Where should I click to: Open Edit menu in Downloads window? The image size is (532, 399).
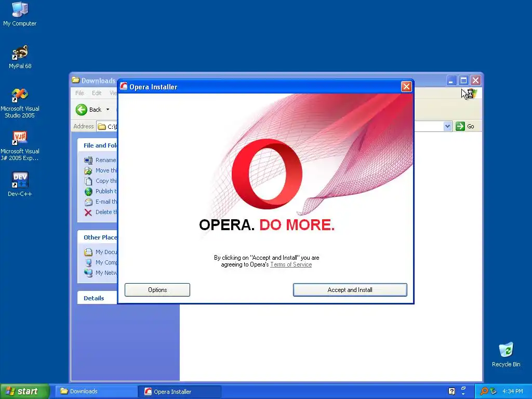[x=96, y=93]
